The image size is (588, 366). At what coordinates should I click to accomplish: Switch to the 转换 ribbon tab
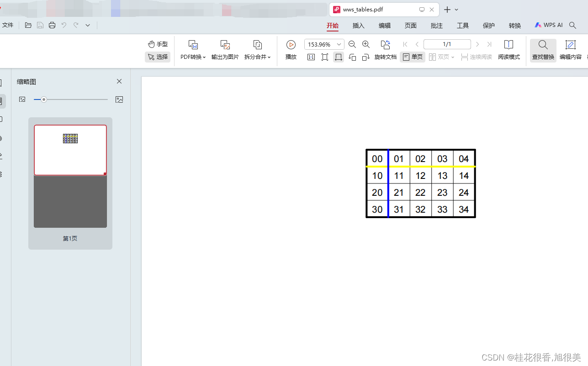(x=515, y=26)
